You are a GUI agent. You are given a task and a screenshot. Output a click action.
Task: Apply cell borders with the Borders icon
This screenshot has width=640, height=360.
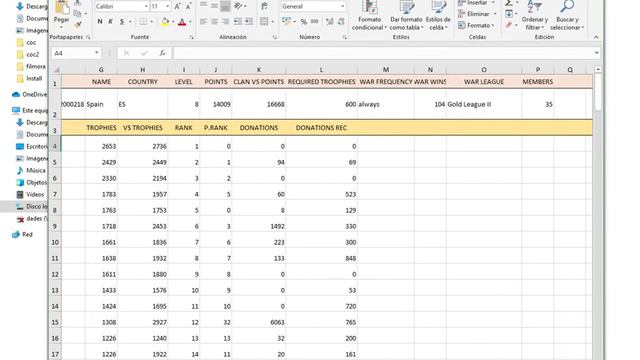143,22
